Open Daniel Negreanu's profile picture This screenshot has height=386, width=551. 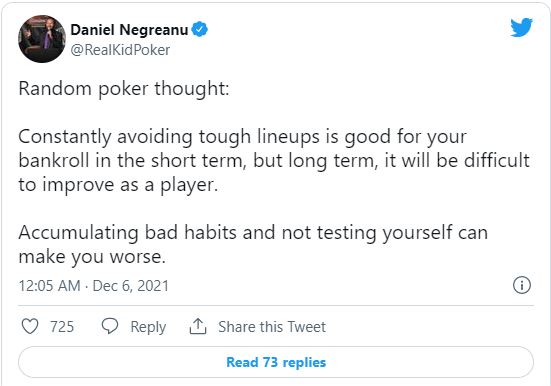pos(42,39)
